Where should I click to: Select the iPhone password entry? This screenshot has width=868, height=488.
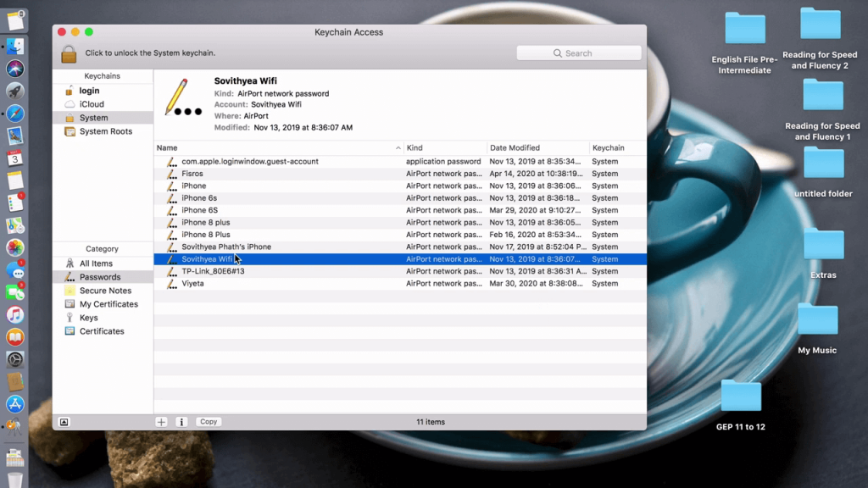click(x=400, y=186)
